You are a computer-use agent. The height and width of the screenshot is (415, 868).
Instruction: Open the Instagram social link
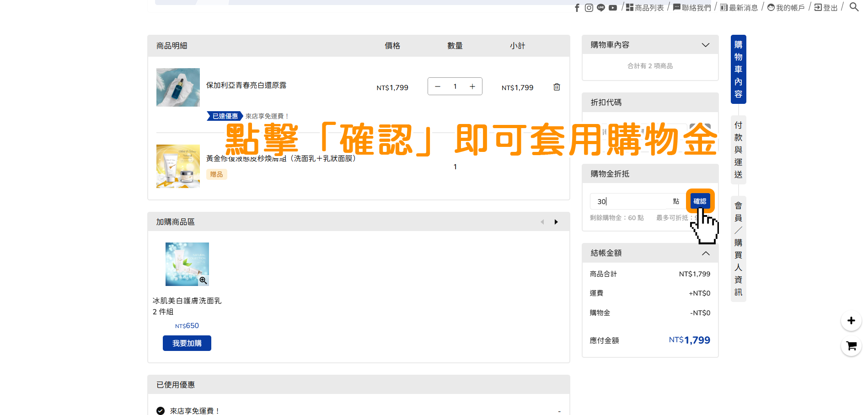pyautogui.click(x=589, y=8)
